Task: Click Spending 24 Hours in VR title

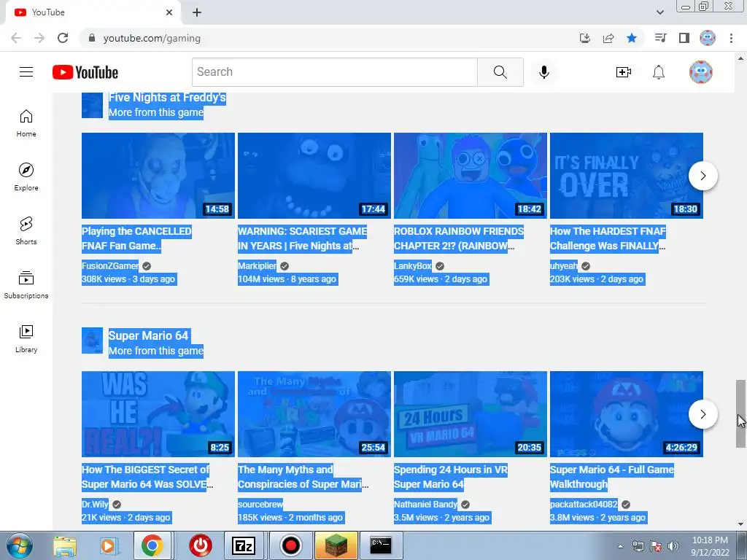Action: click(451, 477)
